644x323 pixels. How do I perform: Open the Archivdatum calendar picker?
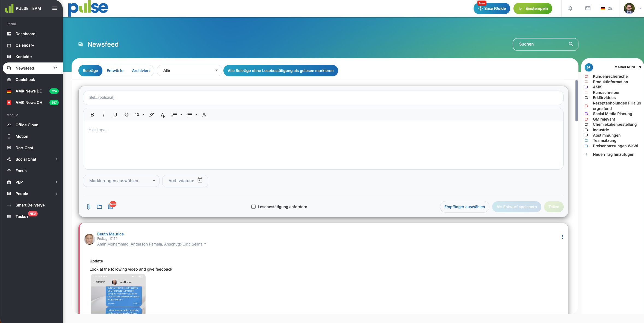pyautogui.click(x=200, y=180)
